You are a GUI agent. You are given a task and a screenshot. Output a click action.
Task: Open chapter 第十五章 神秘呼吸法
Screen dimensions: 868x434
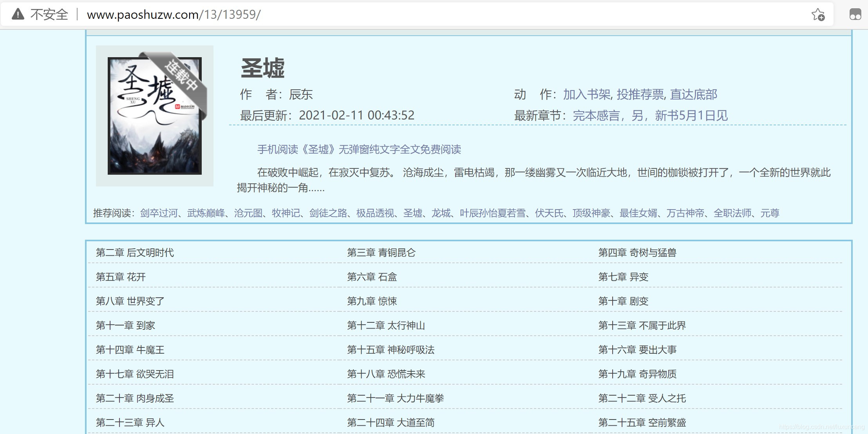click(x=391, y=350)
